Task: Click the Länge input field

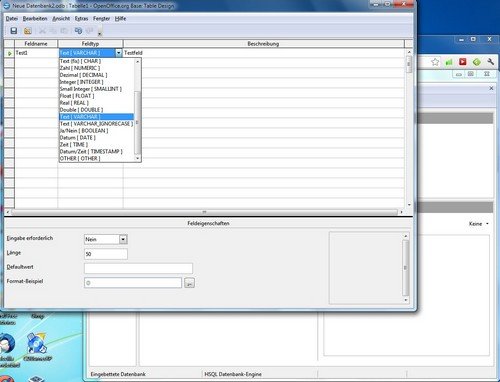Action: point(106,254)
